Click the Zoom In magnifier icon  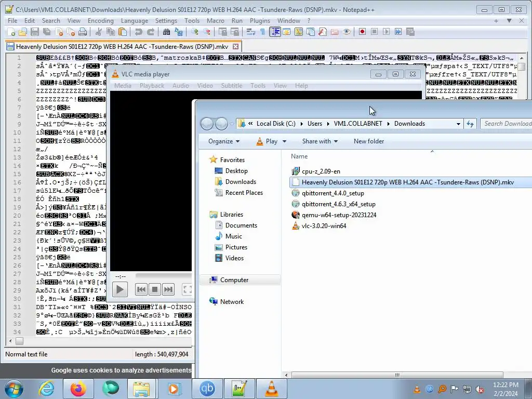(x=194, y=32)
